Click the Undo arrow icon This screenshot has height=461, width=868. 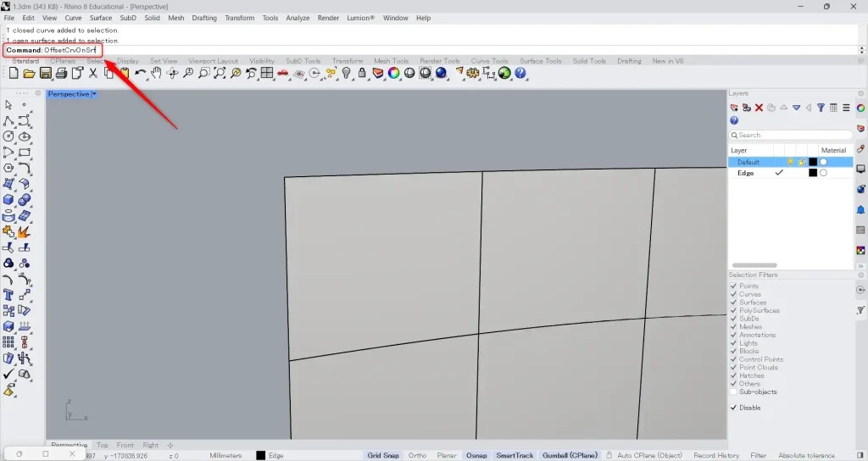tap(141, 73)
